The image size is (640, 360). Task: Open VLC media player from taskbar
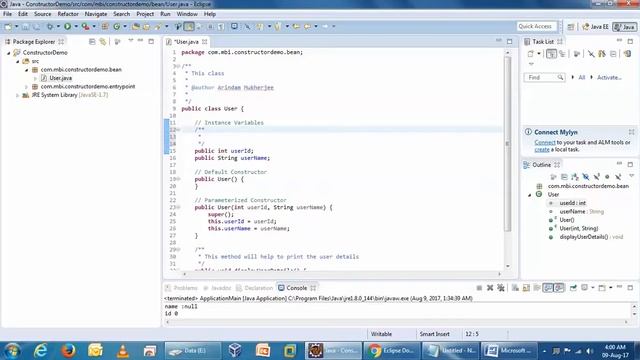pos(123,350)
